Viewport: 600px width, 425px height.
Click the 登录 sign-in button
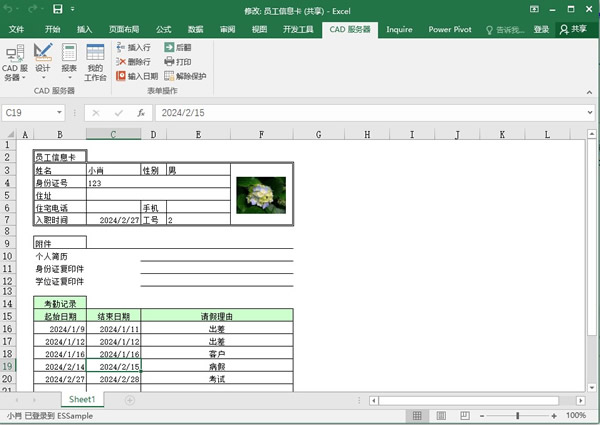[x=541, y=29]
